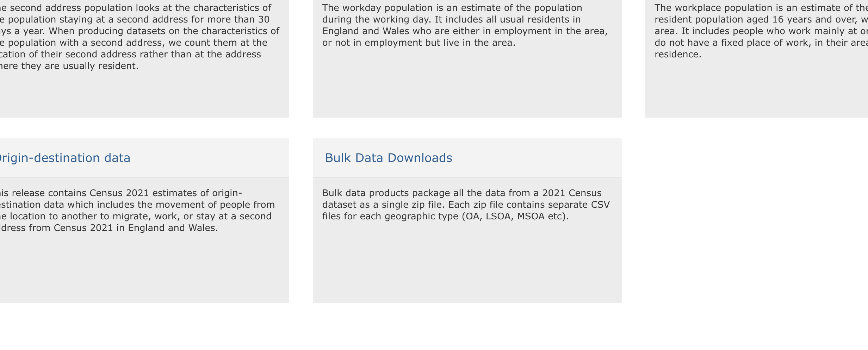Click blank space under origin-destination description
The width and height of the screenshot is (868, 350).
pyautogui.click(x=141, y=268)
